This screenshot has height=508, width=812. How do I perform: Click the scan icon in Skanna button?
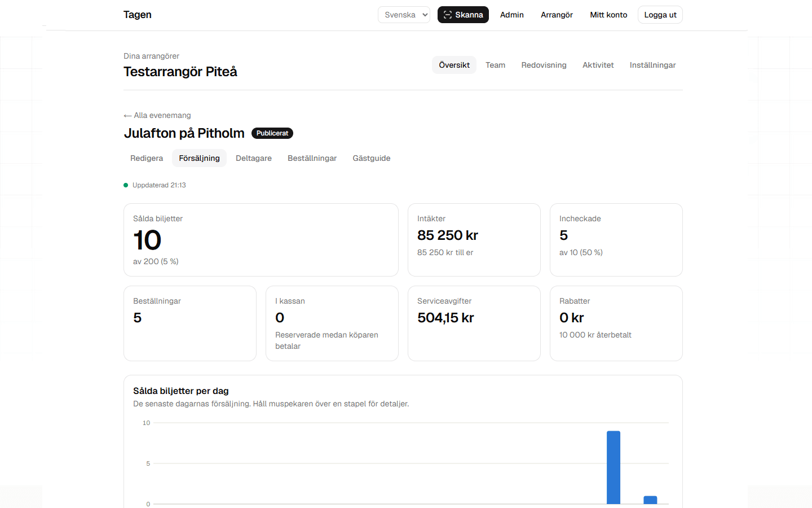click(x=447, y=15)
